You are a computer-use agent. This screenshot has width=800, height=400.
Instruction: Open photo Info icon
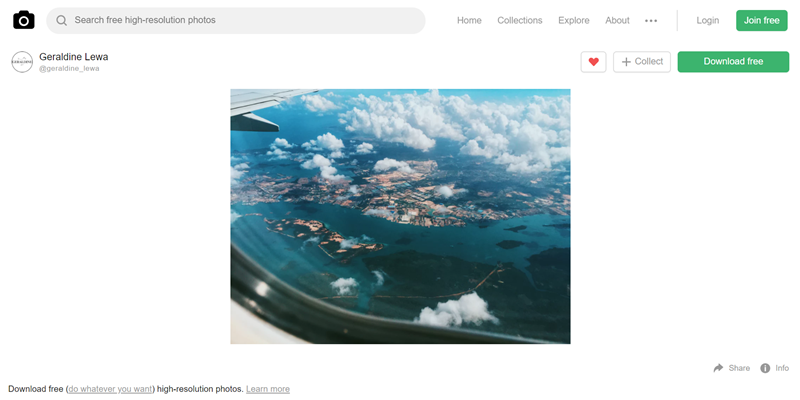765,368
